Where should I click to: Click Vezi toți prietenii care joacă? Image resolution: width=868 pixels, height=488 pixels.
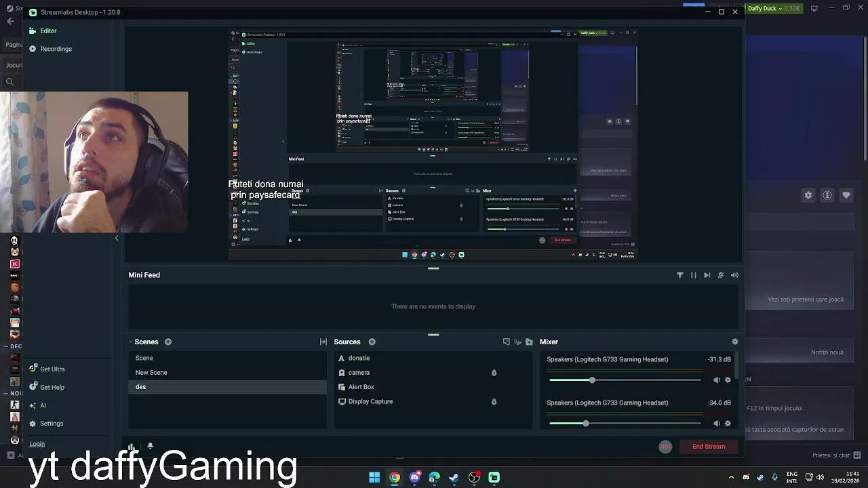point(806,300)
